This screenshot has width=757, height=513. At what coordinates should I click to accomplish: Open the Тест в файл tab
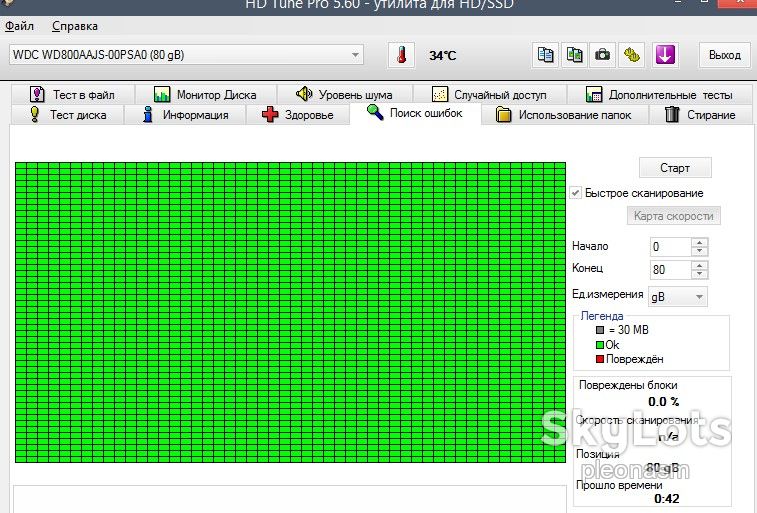tap(73, 94)
